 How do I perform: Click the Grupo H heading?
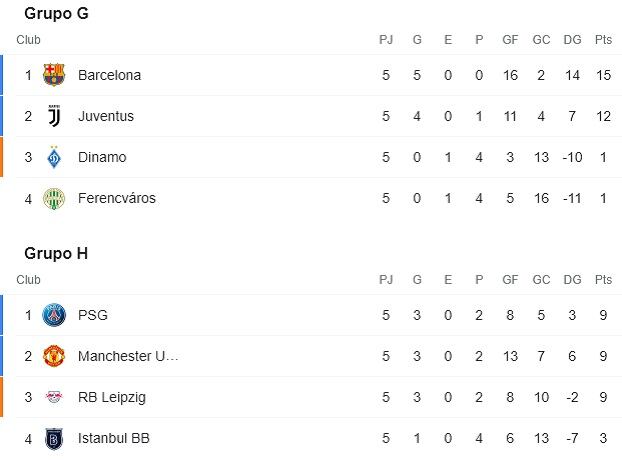56,253
